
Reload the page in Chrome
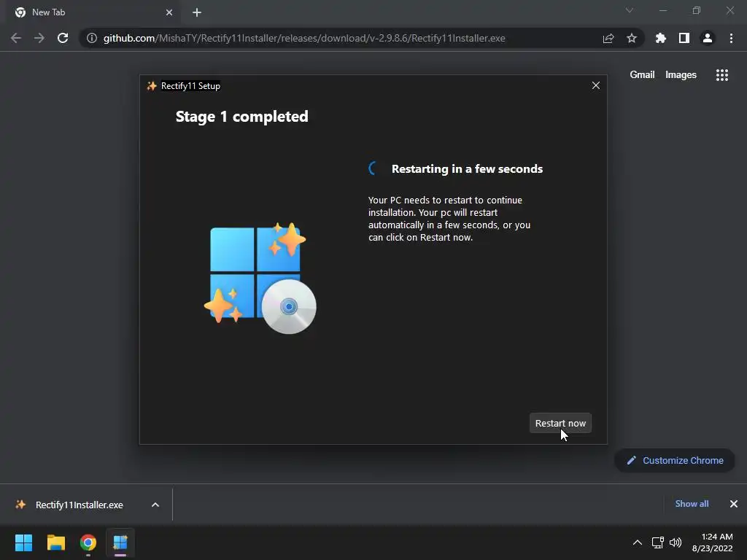click(x=63, y=38)
